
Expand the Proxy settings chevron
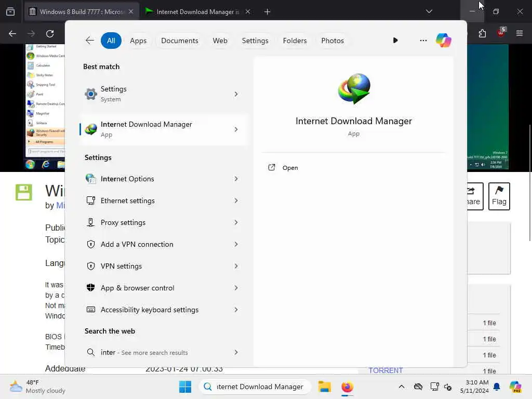(236, 222)
